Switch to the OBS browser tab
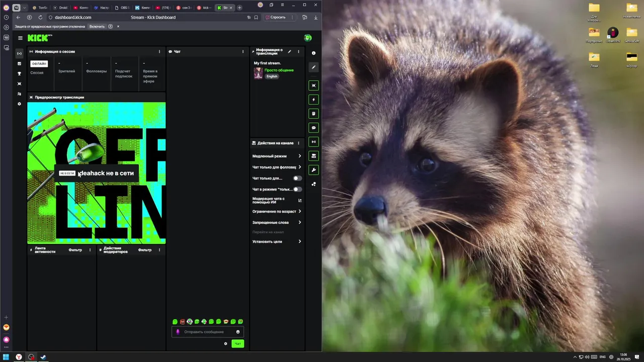Image resolution: width=644 pixels, height=362 pixels. 122,8
